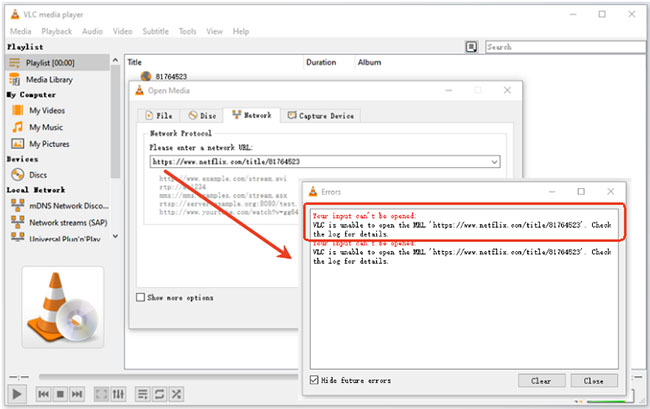
Task: Open the View menu
Action: pos(214,31)
